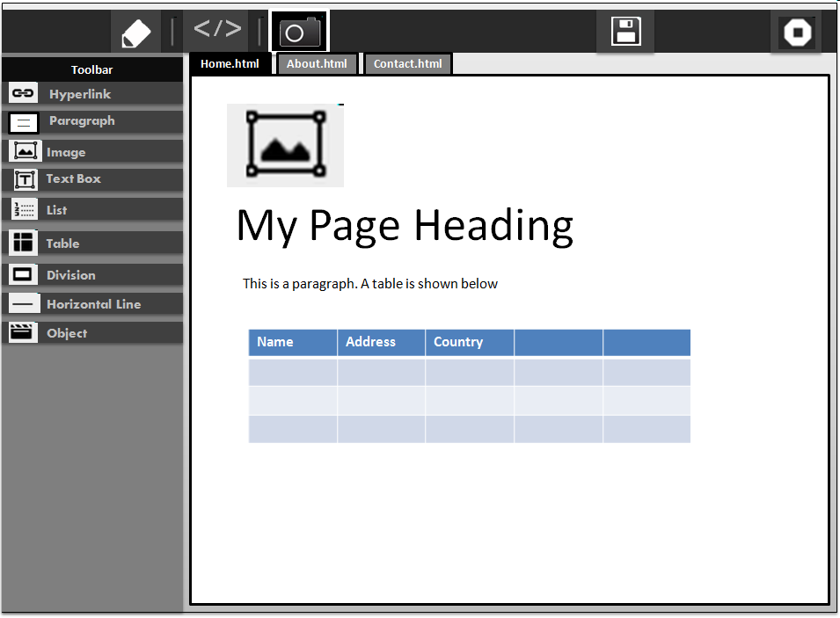This screenshot has height=618, width=840.
Task: Choose the List tool icon
Action: [x=24, y=210]
